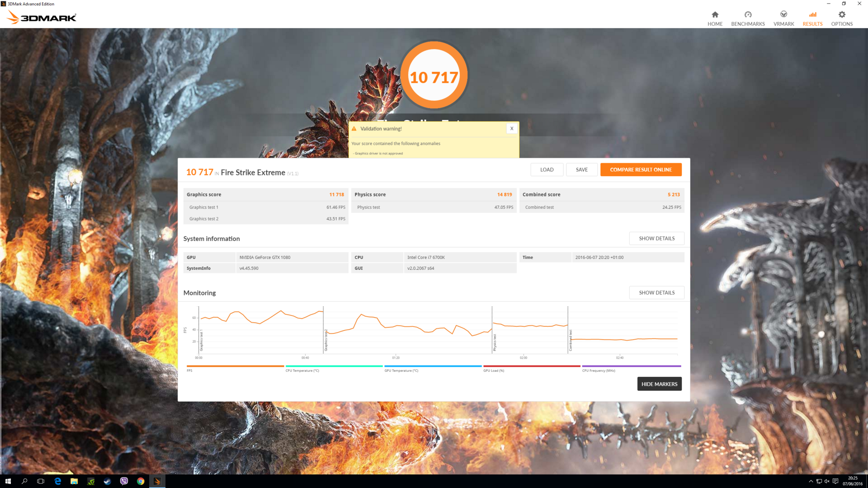Click the Time value 2016-06-07 20:20
Screen dimensions: 868x488
[599, 257]
